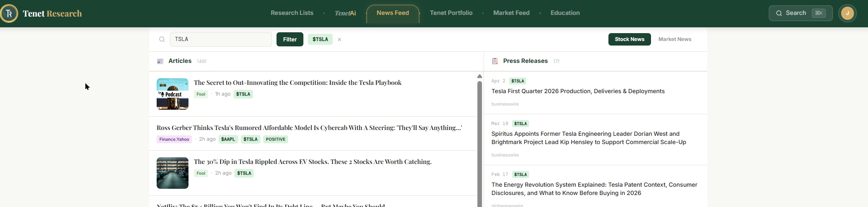Open the TenetAi tab

tap(345, 13)
